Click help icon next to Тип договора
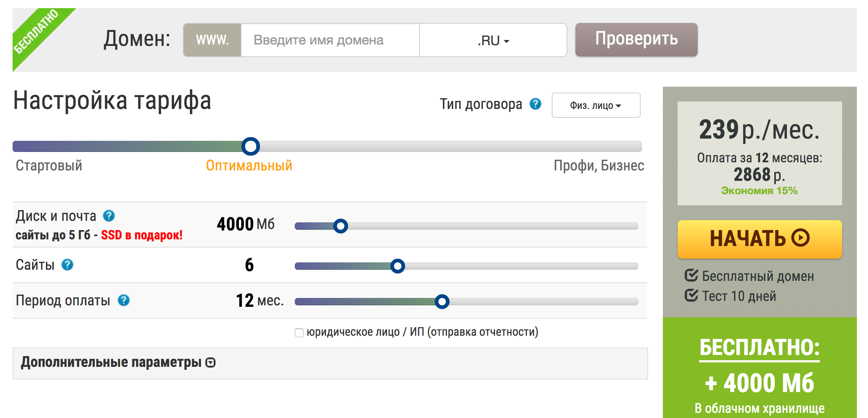This screenshot has height=418, width=868. (x=535, y=104)
